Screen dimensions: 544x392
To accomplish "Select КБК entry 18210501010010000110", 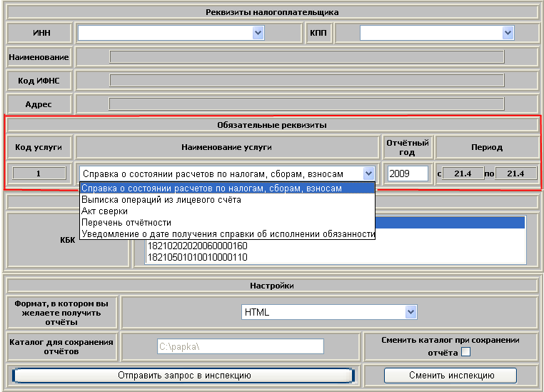I will pyautogui.click(x=335, y=257).
